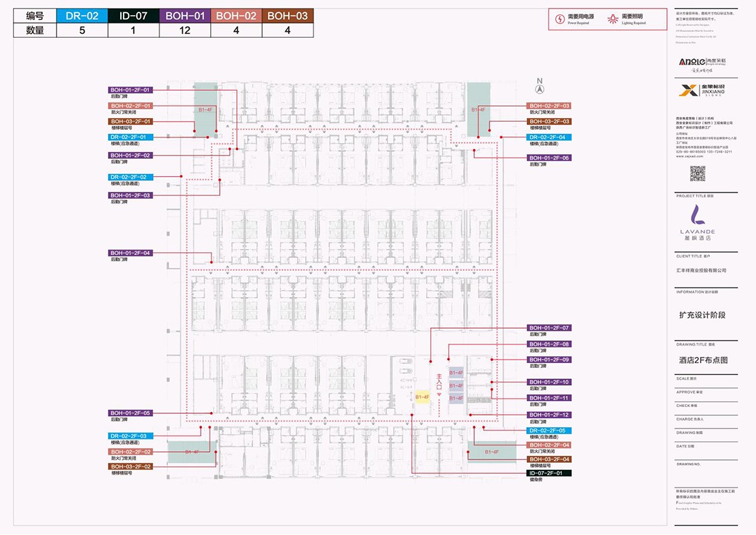Click the BOH-02-2F-03 fire door label

[549, 106]
